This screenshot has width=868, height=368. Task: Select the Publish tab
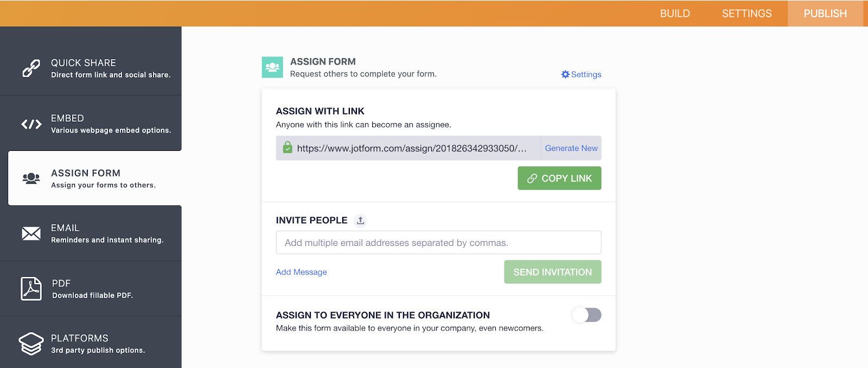click(x=825, y=14)
